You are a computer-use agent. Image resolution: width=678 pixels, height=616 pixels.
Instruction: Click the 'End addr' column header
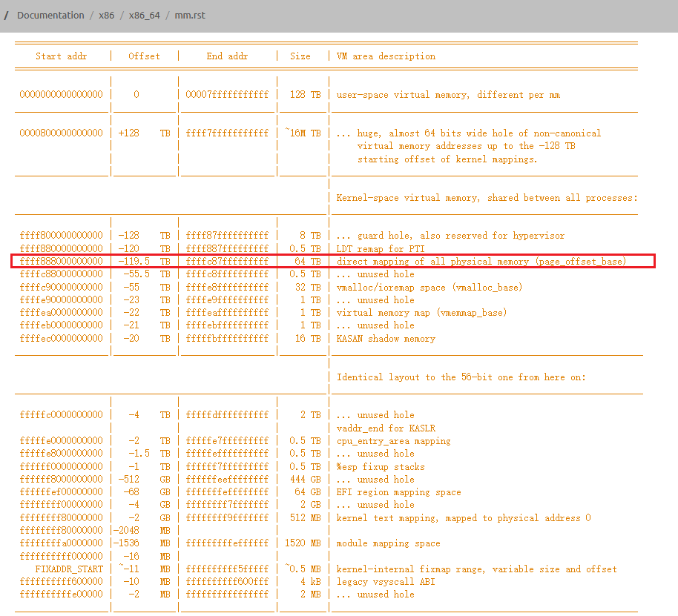(x=227, y=56)
